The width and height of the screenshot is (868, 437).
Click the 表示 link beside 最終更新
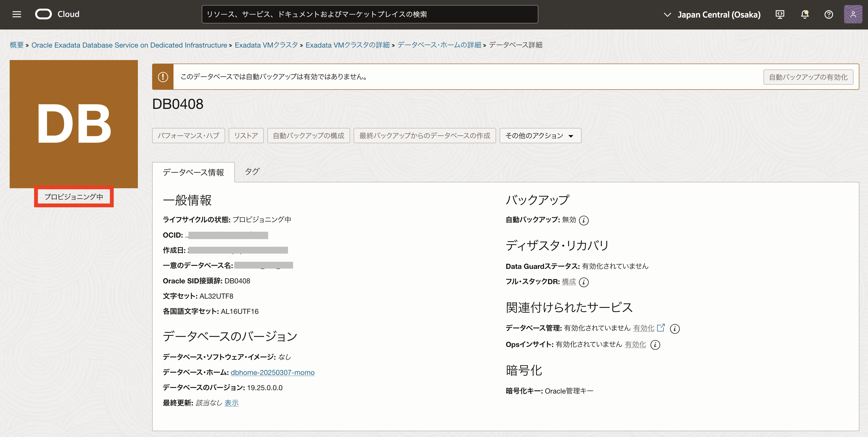tap(231, 403)
